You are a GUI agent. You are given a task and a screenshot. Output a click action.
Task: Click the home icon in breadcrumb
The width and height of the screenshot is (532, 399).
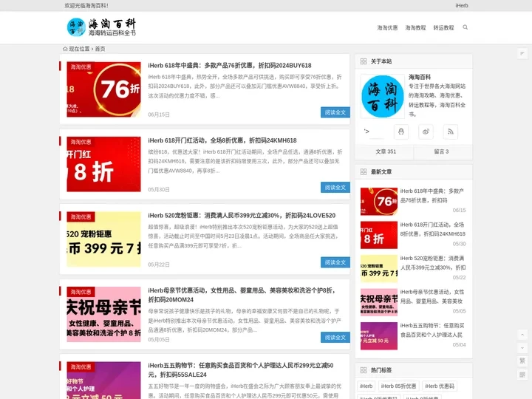pyautogui.click(x=65, y=49)
